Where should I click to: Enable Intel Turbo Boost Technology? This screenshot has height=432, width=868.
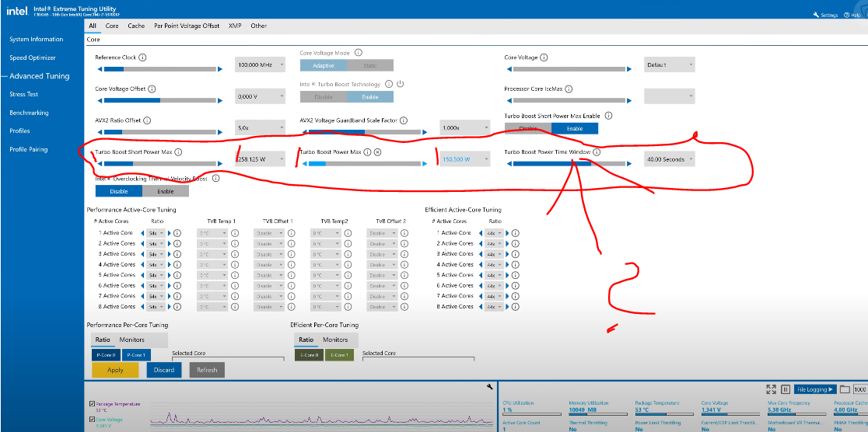point(370,97)
